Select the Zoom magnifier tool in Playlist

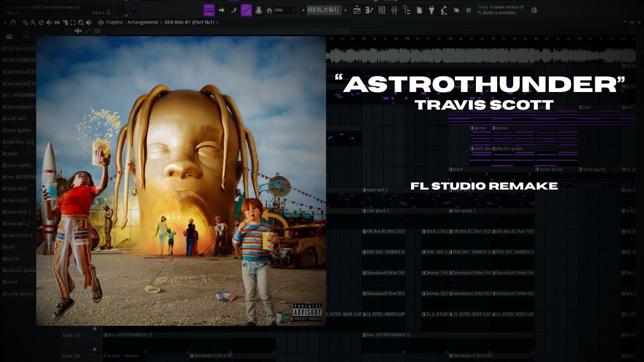[x=80, y=23]
